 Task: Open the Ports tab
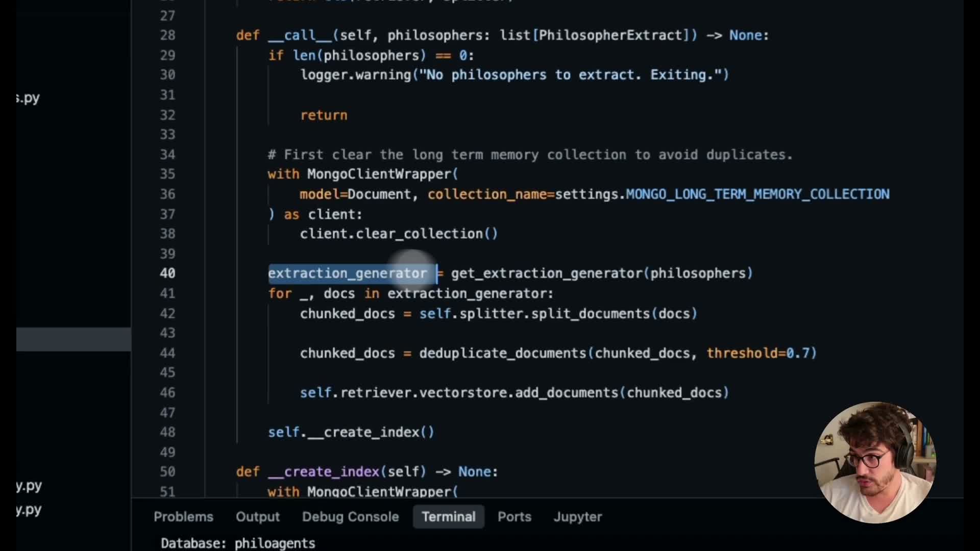(x=514, y=517)
